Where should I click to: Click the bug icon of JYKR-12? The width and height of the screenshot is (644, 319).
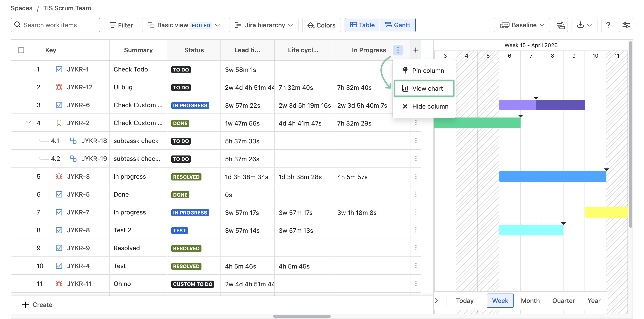click(x=59, y=87)
